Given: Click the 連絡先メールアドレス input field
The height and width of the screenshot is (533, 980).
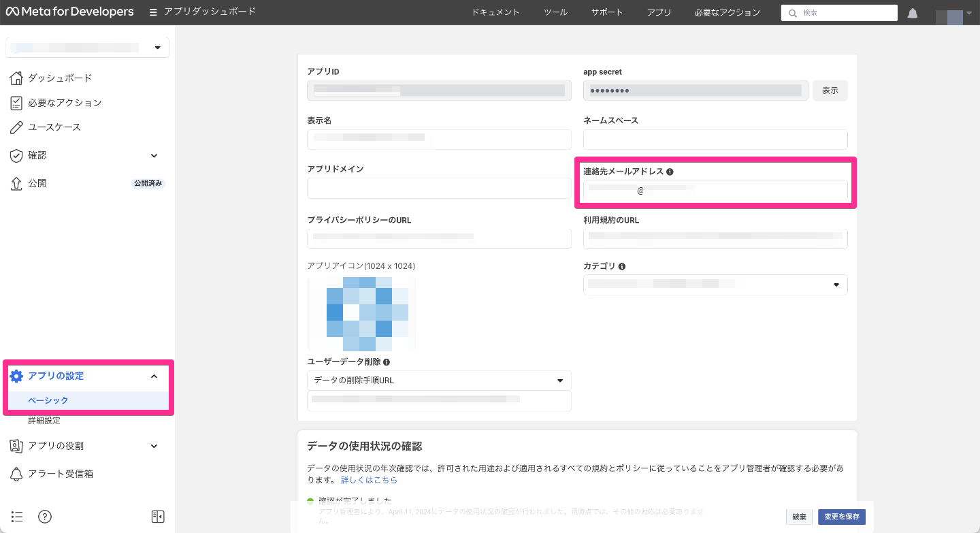Looking at the screenshot, I should pyautogui.click(x=715, y=191).
